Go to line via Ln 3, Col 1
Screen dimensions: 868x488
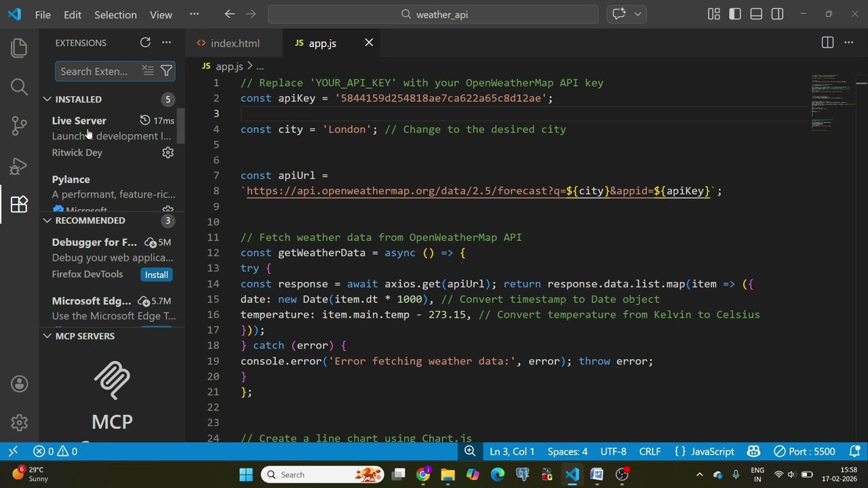click(x=512, y=451)
